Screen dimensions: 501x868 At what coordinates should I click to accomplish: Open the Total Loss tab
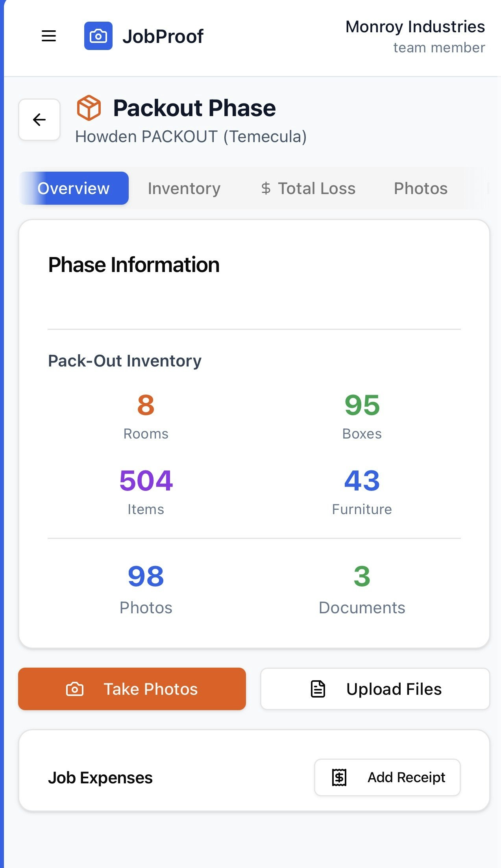click(x=309, y=188)
